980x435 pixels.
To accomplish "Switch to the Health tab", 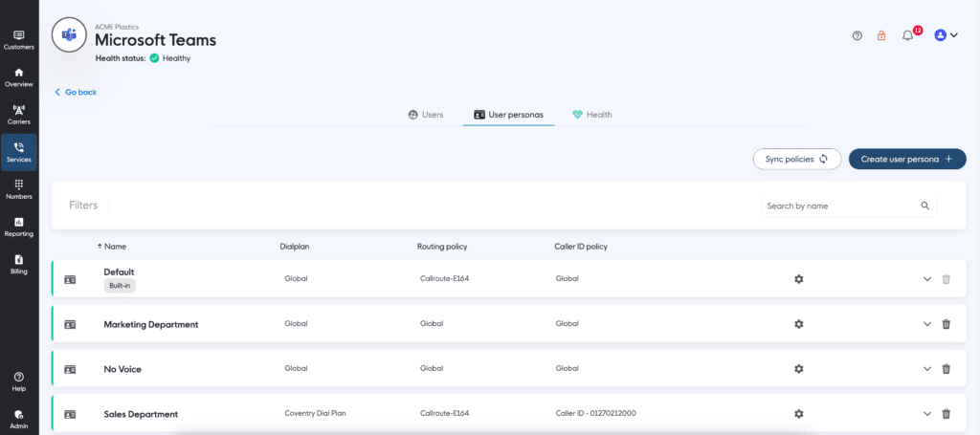I will coord(591,115).
